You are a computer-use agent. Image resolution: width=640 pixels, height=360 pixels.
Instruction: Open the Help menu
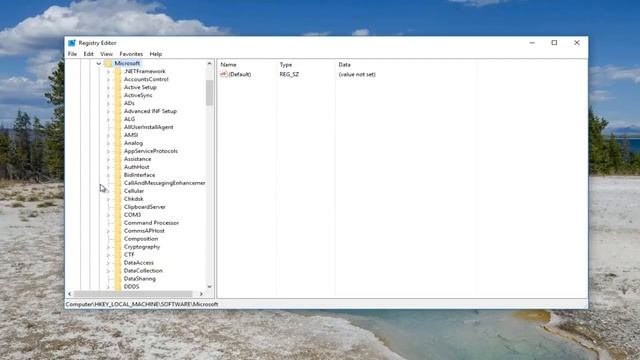point(156,54)
